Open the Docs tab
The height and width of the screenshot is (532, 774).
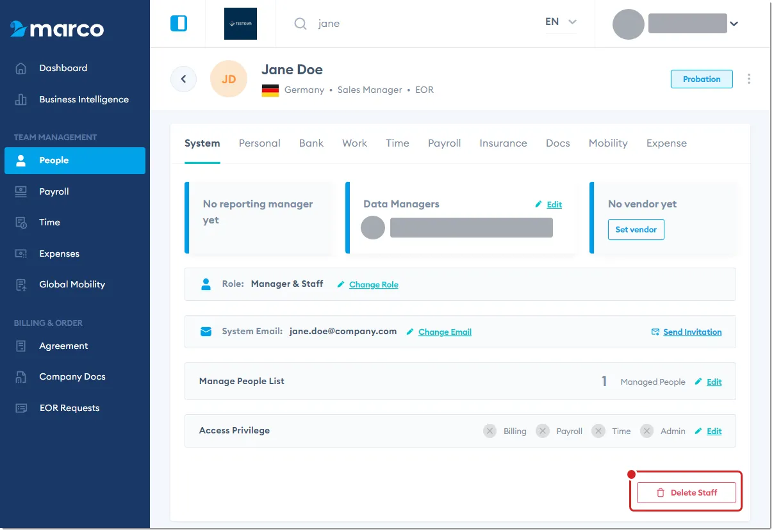(x=558, y=143)
